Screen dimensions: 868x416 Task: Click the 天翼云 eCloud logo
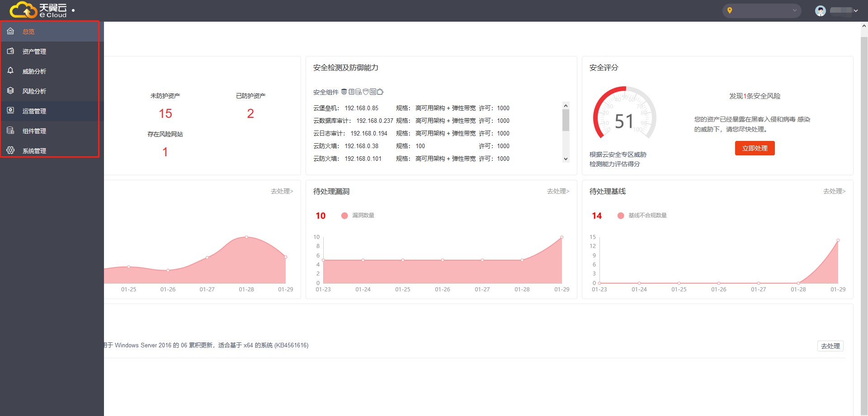pyautogui.click(x=38, y=10)
